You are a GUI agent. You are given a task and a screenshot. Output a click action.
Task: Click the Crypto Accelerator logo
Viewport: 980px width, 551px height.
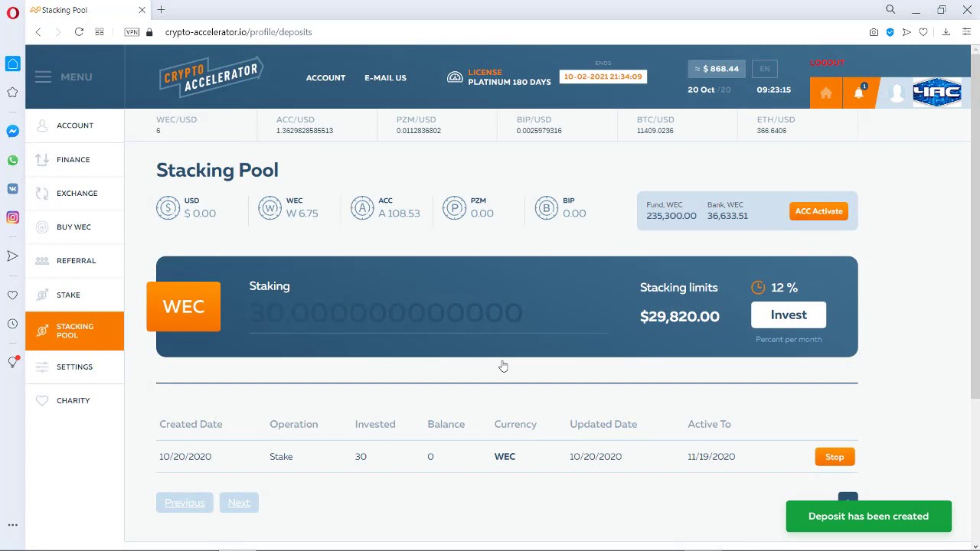click(211, 77)
